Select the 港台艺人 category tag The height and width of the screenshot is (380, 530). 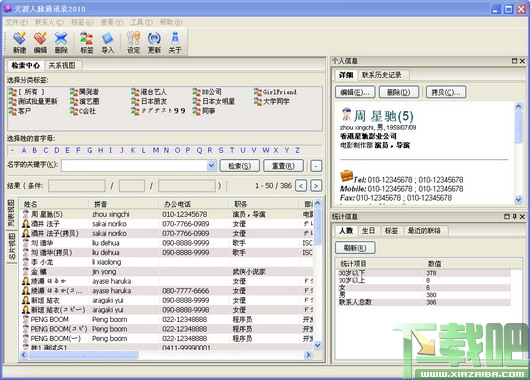(x=149, y=92)
